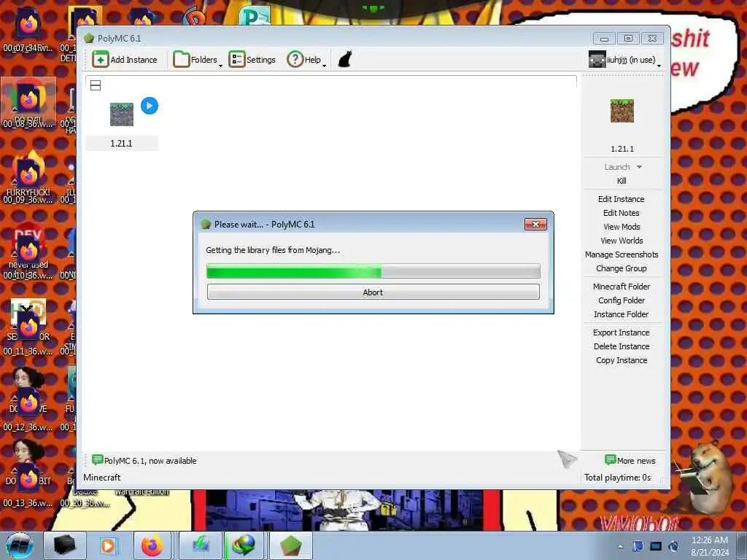Image resolution: width=747 pixels, height=560 pixels.
Task: Click the Add Instance toolbar button
Action: [x=125, y=60]
